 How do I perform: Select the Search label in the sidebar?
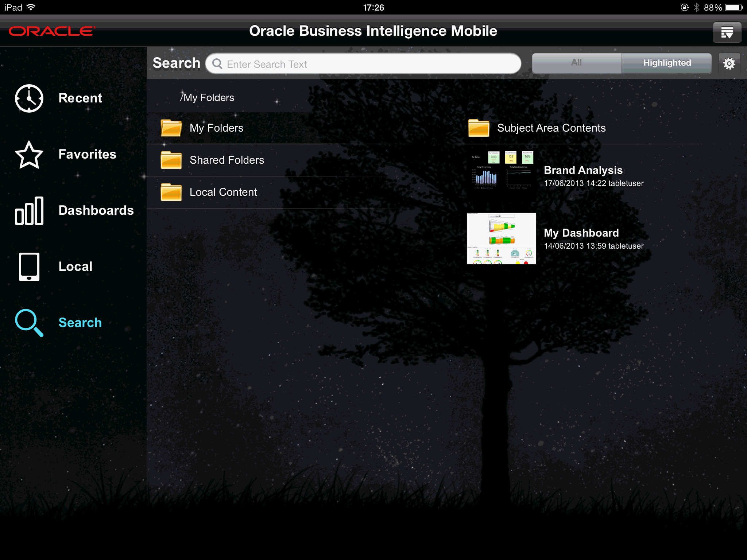pyautogui.click(x=80, y=323)
